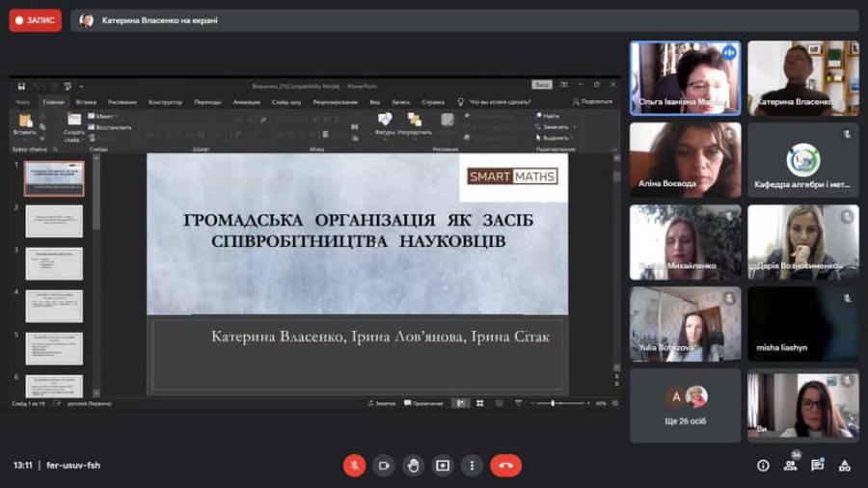Screen dimensions: 868x488
Task: Open the activities panel icon
Action: [x=844, y=466]
